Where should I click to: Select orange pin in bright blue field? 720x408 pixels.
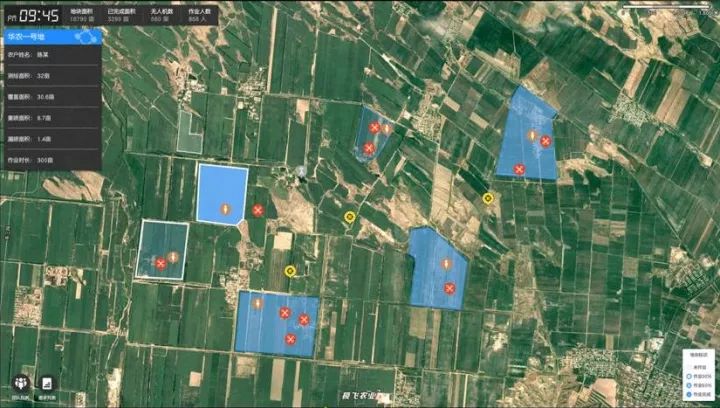pyautogui.click(x=226, y=209)
